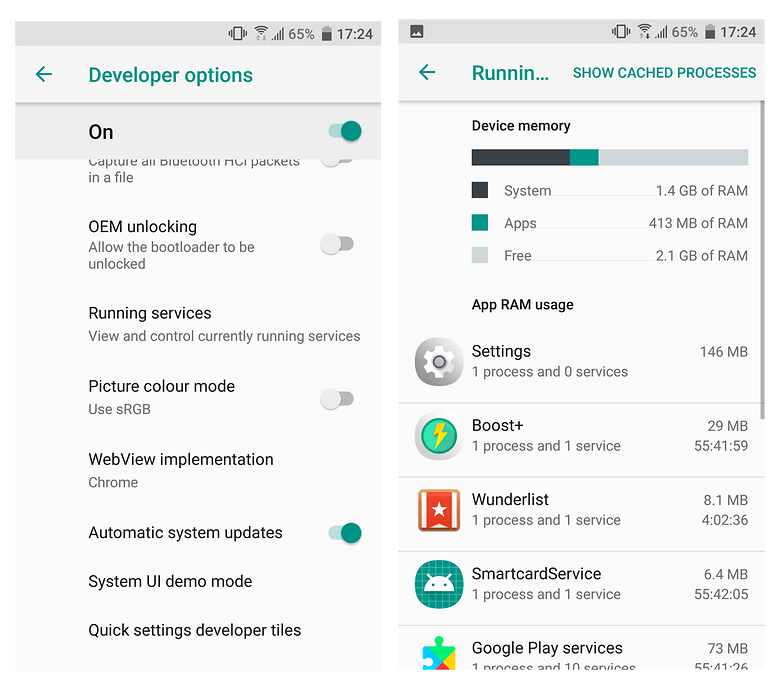782x681 pixels.
Task: Tap the Wi-Fi icon in right status bar
Action: (644, 31)
